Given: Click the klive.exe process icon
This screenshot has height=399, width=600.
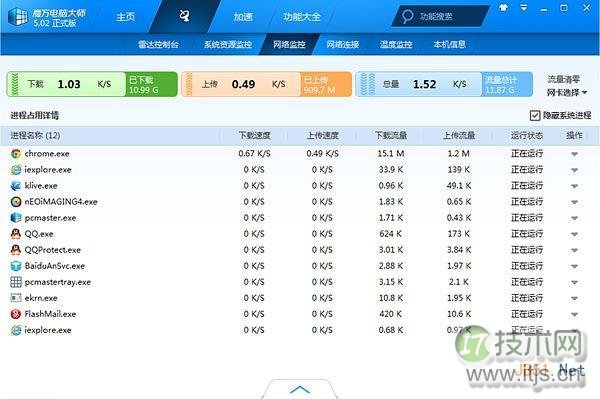Looking at the screenshot, I should point(16,186).
